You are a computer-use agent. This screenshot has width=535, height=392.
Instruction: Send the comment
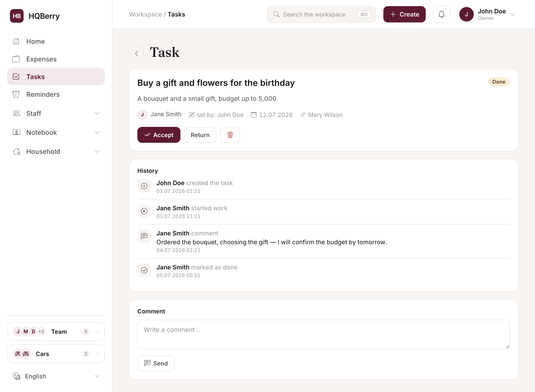click(156, 363)
